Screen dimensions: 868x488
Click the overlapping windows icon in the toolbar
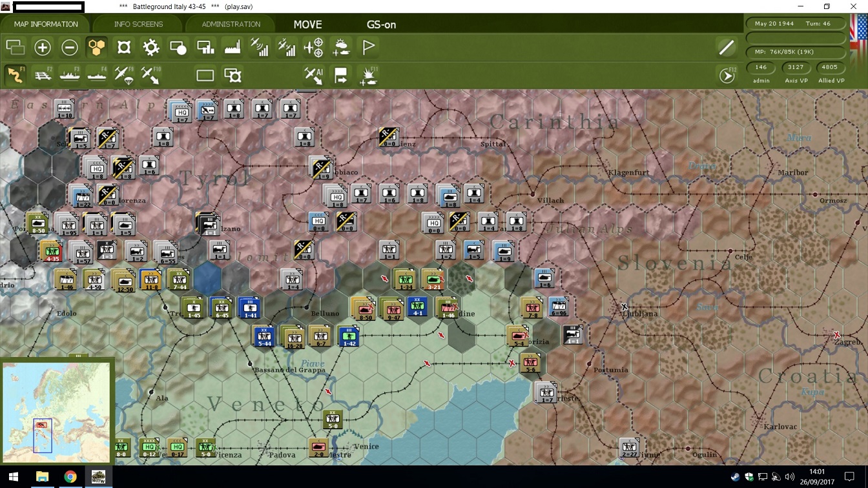coord(15,47)
